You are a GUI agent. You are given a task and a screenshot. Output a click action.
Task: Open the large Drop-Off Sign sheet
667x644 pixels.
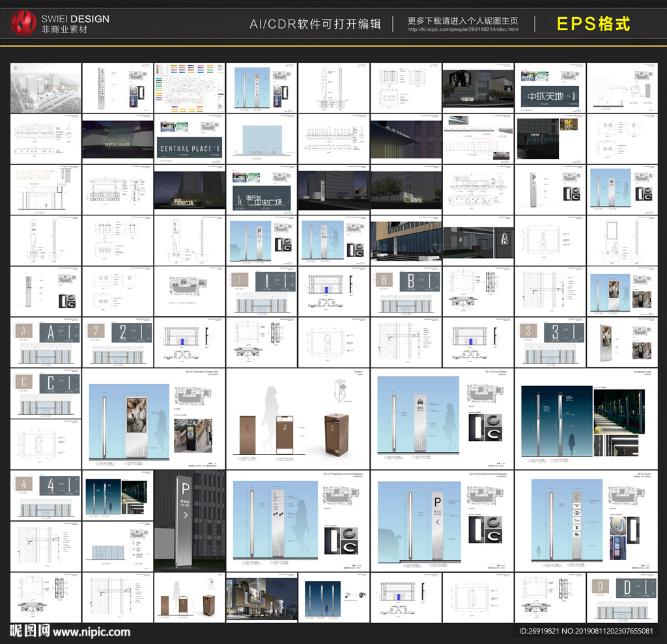point(442,419)
